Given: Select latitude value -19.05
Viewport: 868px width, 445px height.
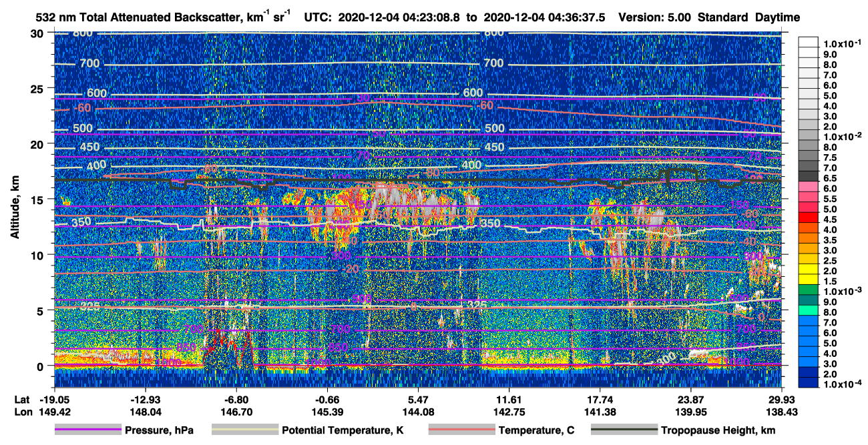Looking at the screenshot, I should point(54,400).
